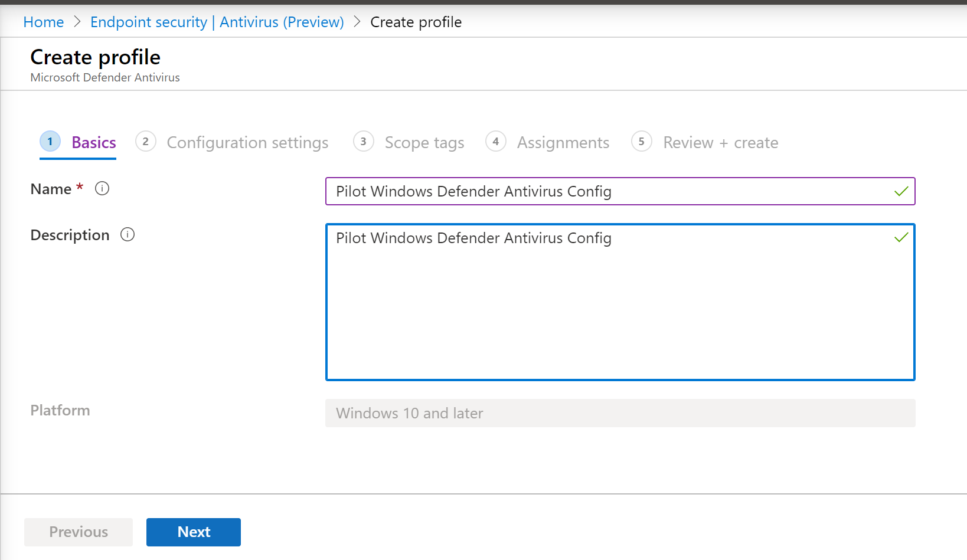Open the Basics tab
The height and width of the screenshot is (560, 967).
94,143
